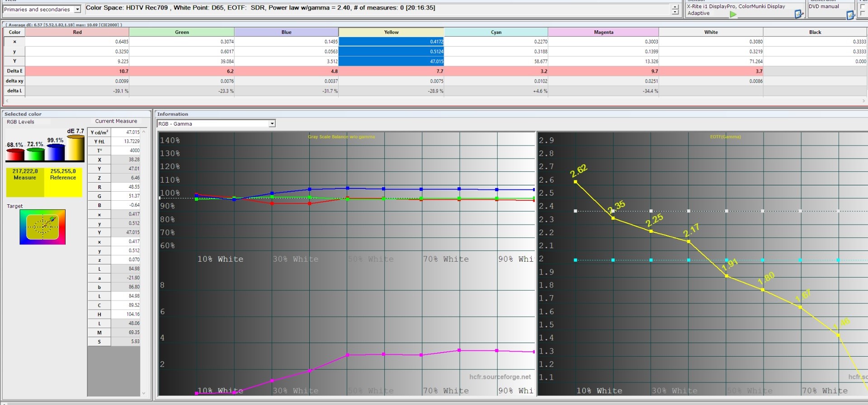Image resolution: width=868 pixels, height=405 pixels.
Task: Click the 2.62 gamma point label
Action: [579, 171]
